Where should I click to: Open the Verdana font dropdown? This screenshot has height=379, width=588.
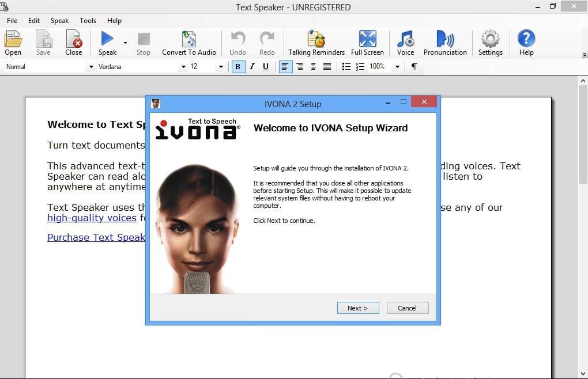tap(183, 67)
